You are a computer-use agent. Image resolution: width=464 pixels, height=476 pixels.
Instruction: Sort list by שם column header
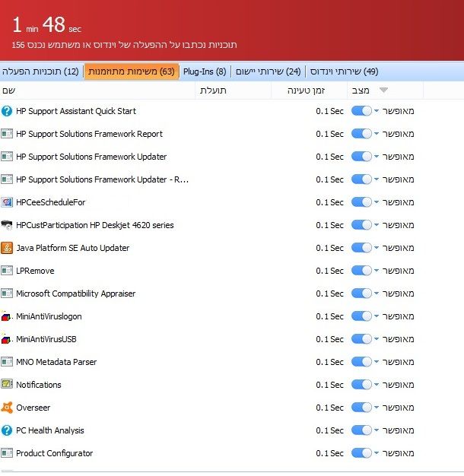(97, 90)
